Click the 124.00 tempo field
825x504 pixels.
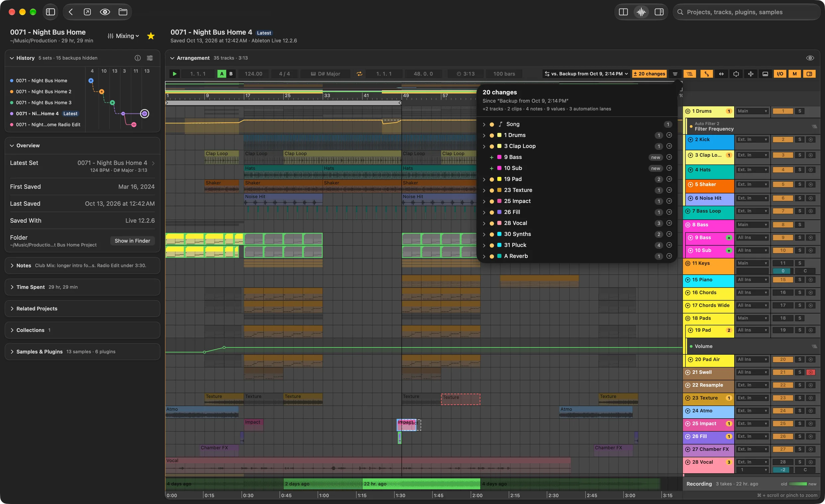[x=253, y=73]
